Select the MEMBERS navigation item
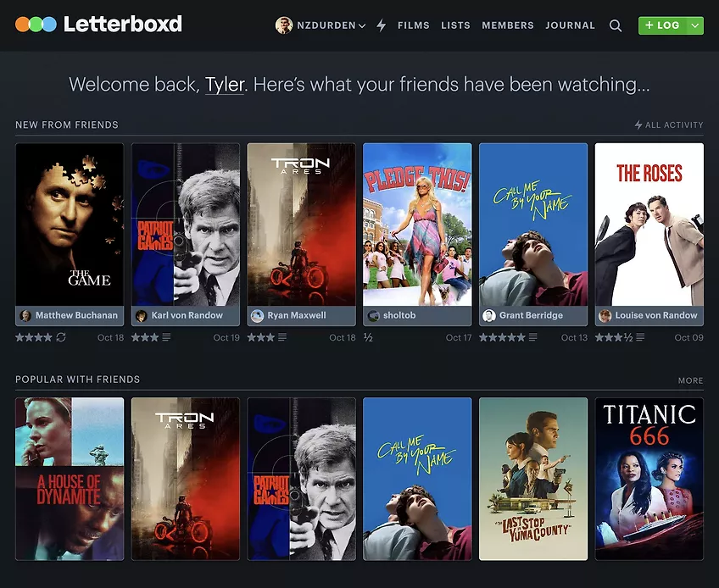Image resolution: width=719 pixels, height=588 pixels. 508,25
